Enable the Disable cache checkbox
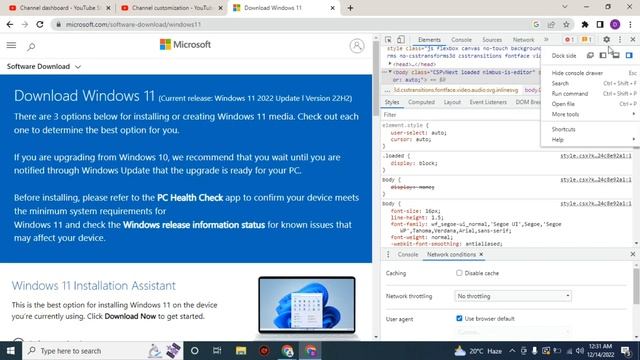 459,273
